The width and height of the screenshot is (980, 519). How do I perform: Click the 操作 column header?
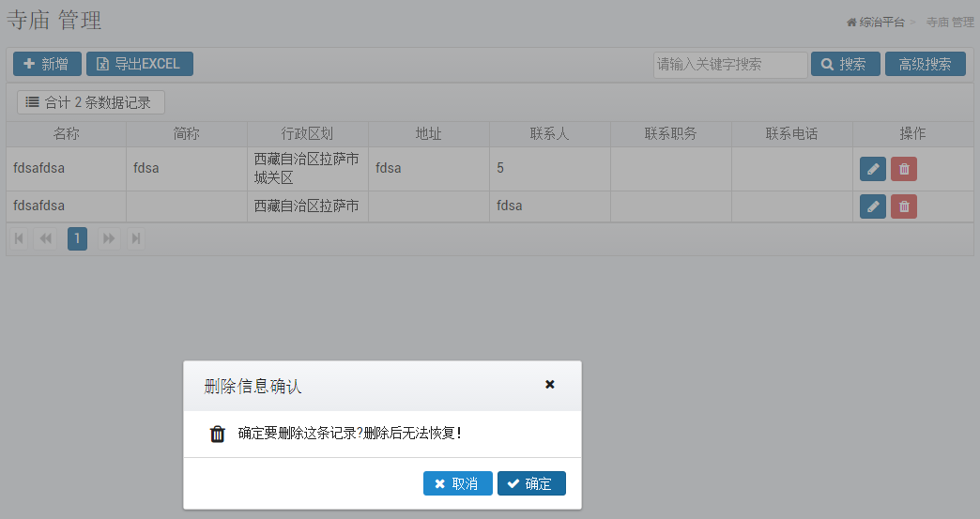click(x=912, y=133)
